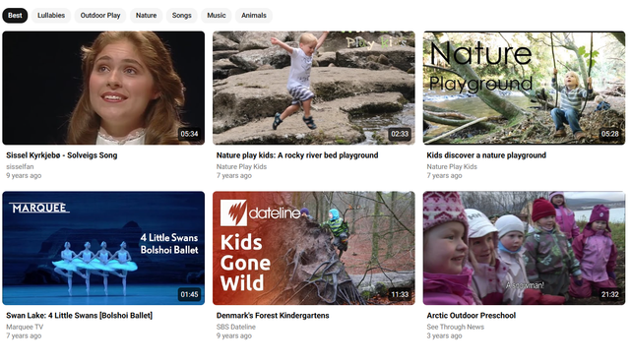The image size is (630, 364).
Task: Play the children in snowsuits thumbnail
Action: tap(524, 248)
